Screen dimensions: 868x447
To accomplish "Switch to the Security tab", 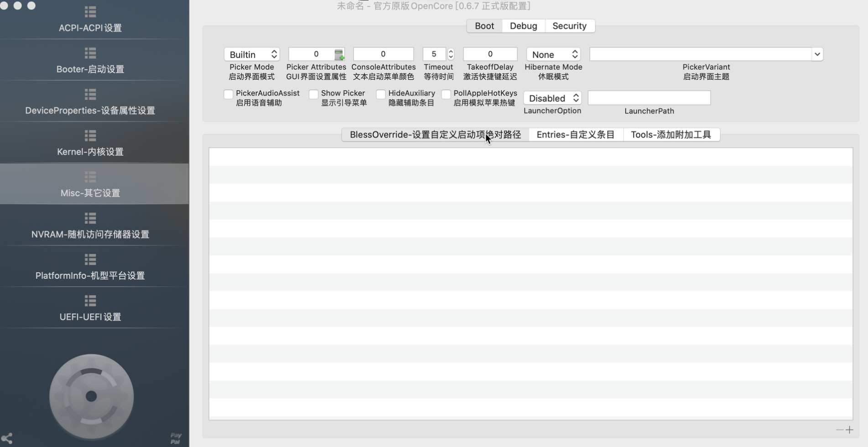I will [569, 26].
